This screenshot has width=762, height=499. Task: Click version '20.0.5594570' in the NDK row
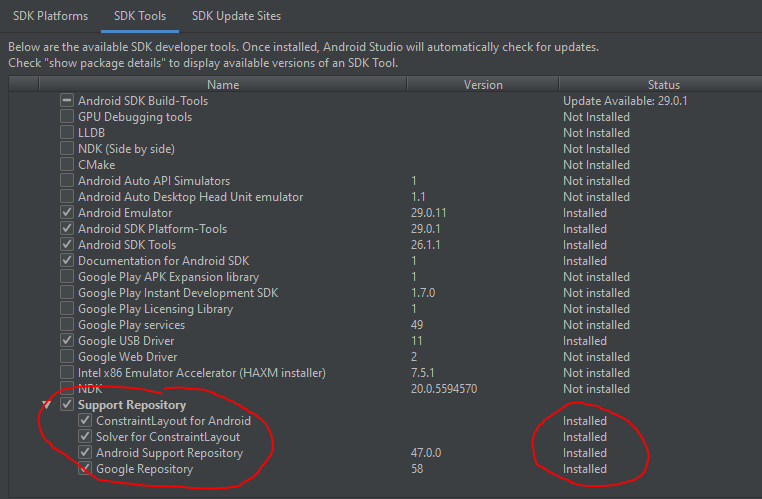444,389
